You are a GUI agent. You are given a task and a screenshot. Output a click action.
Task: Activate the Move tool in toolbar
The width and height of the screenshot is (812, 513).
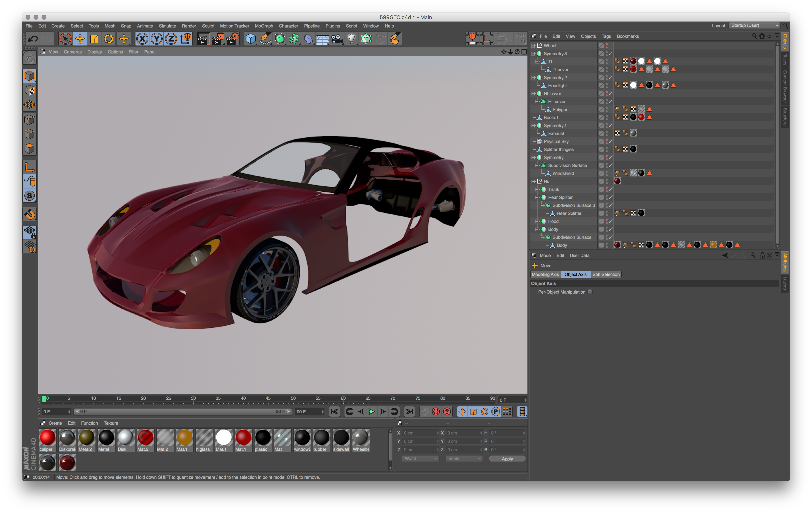point(80,39)
